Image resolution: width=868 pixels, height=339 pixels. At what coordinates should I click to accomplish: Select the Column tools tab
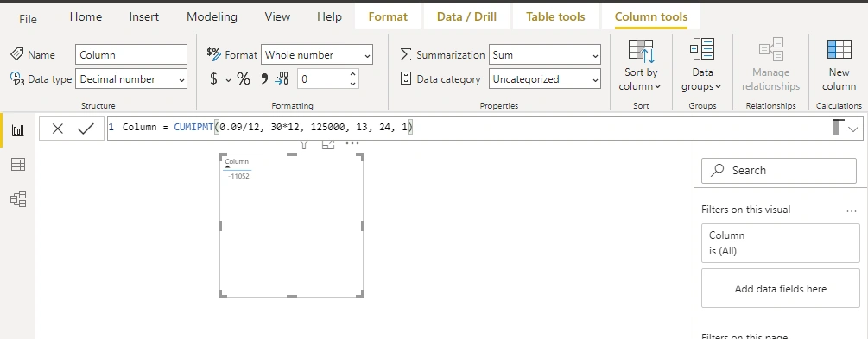click(x=651, y=16)
